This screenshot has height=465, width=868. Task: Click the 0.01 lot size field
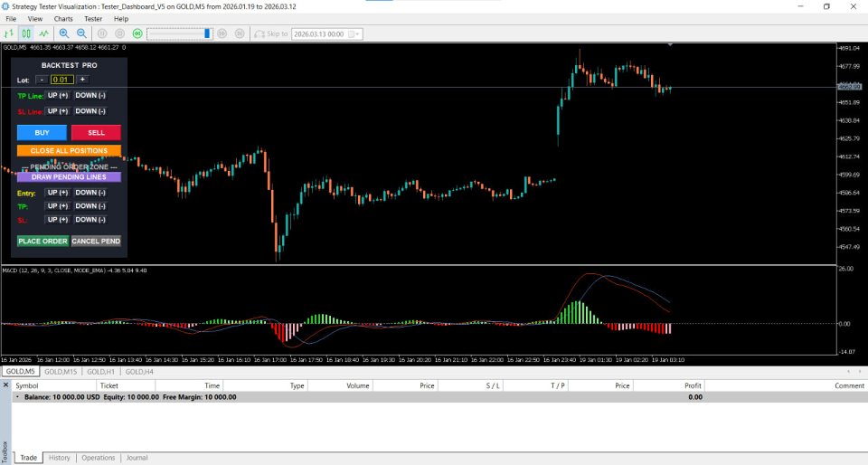point(62,80)
